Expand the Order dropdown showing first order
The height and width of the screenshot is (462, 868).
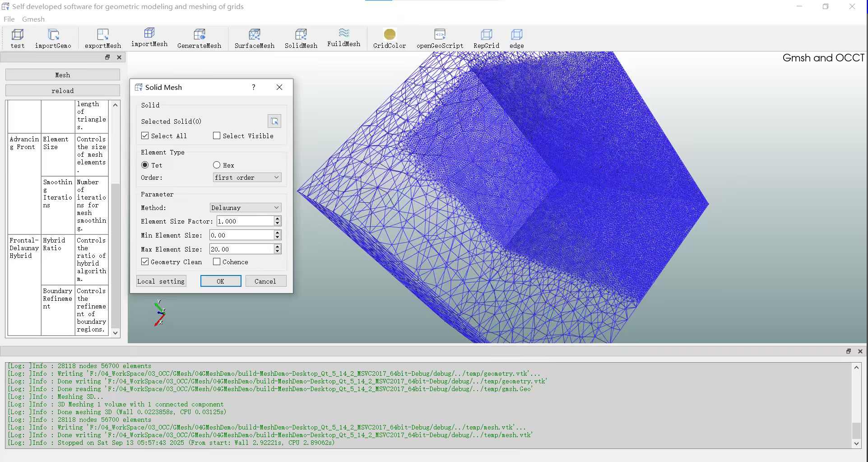247,177
